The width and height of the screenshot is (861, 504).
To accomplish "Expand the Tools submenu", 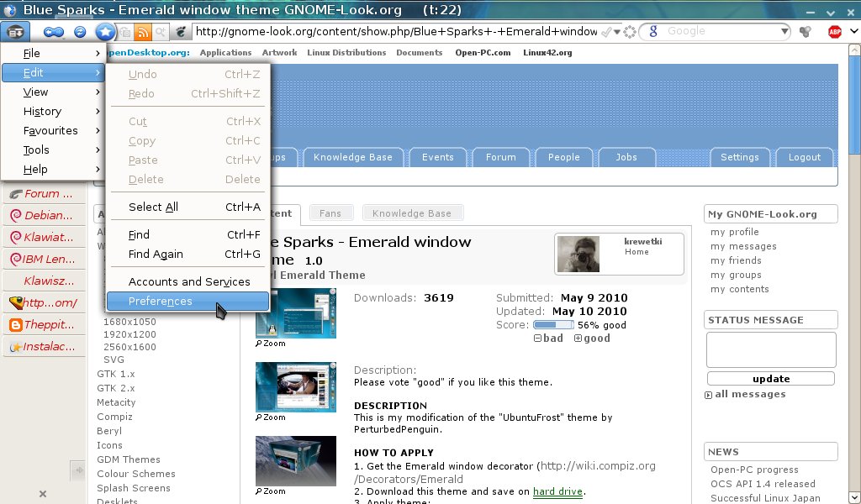I will [x=53, y=150].
